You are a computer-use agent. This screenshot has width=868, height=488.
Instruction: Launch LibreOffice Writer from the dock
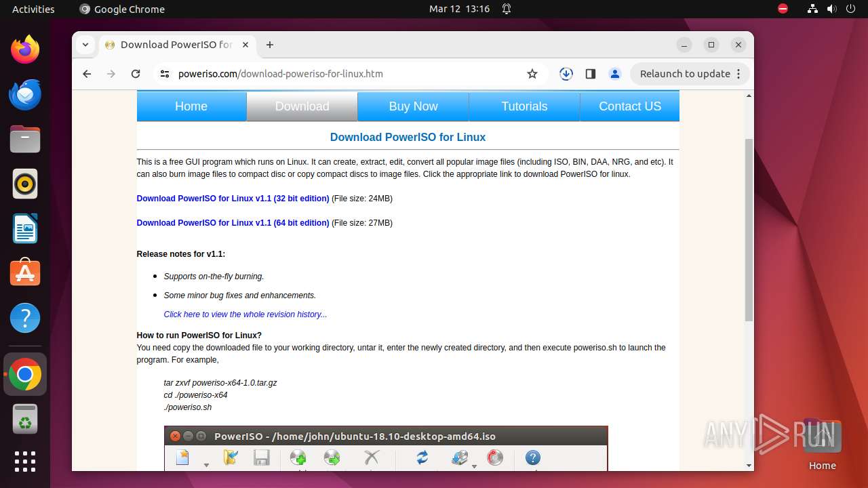(x=25, y=228)
